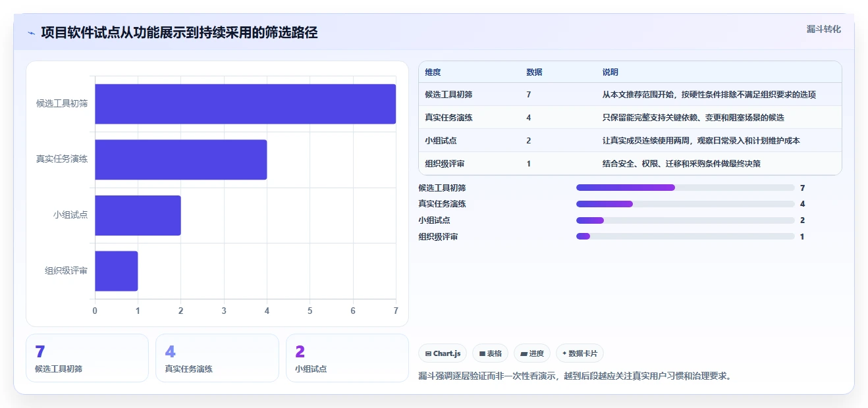Click the description starting 结合安全、权限
The image size is (868, 408).
(681, 164)
